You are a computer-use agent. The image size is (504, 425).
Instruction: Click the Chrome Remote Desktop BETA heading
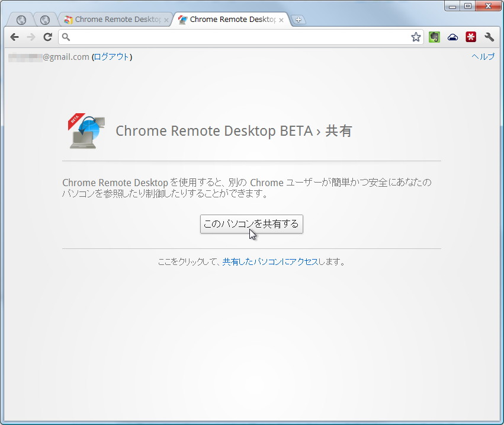pyautogui.click(x=234, y=131)
